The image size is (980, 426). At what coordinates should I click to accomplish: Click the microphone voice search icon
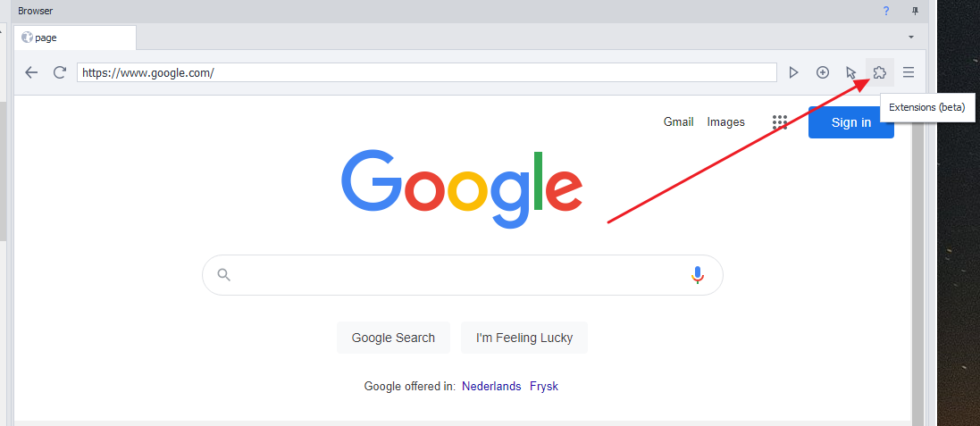coord(698,275)
